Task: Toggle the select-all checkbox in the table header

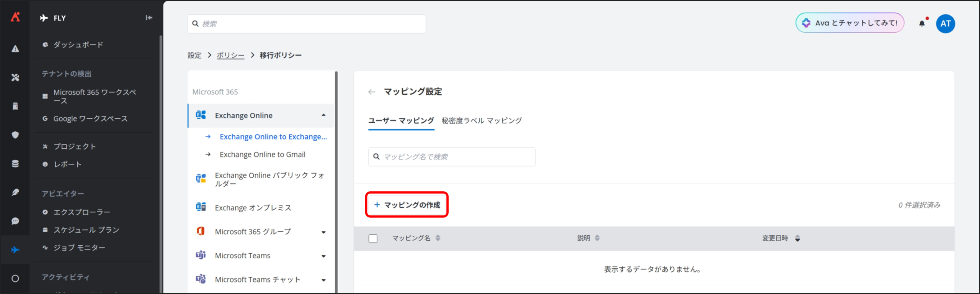Action: pos(373,238)
